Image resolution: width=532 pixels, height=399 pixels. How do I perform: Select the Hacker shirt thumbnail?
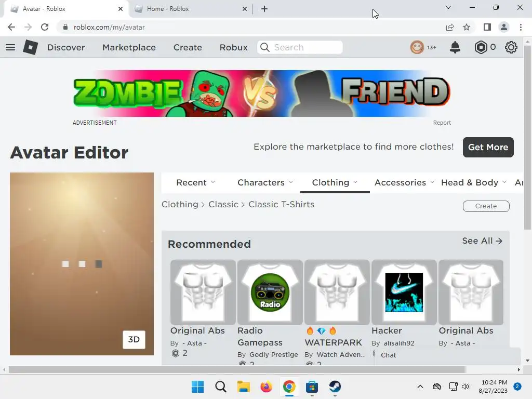[x=404, y=292]
